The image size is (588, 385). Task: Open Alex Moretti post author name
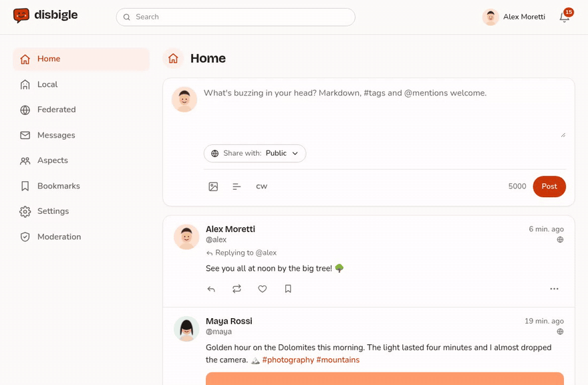pos(231,229)
